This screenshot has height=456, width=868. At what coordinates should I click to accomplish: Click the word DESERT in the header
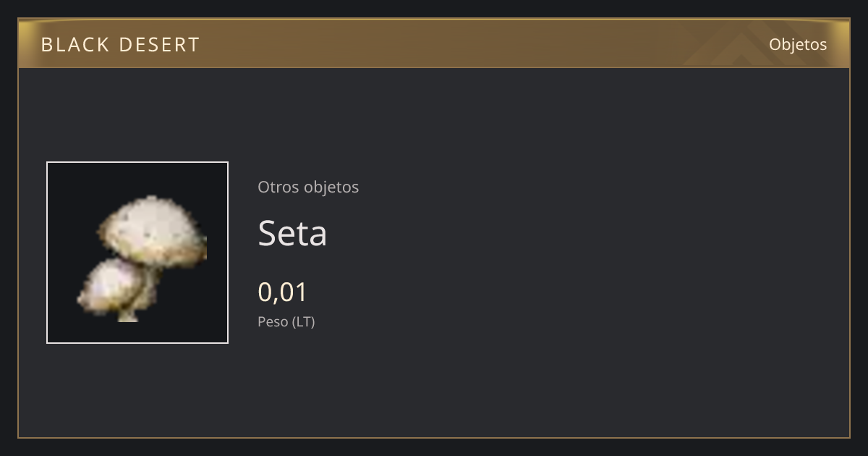(159, 45)
